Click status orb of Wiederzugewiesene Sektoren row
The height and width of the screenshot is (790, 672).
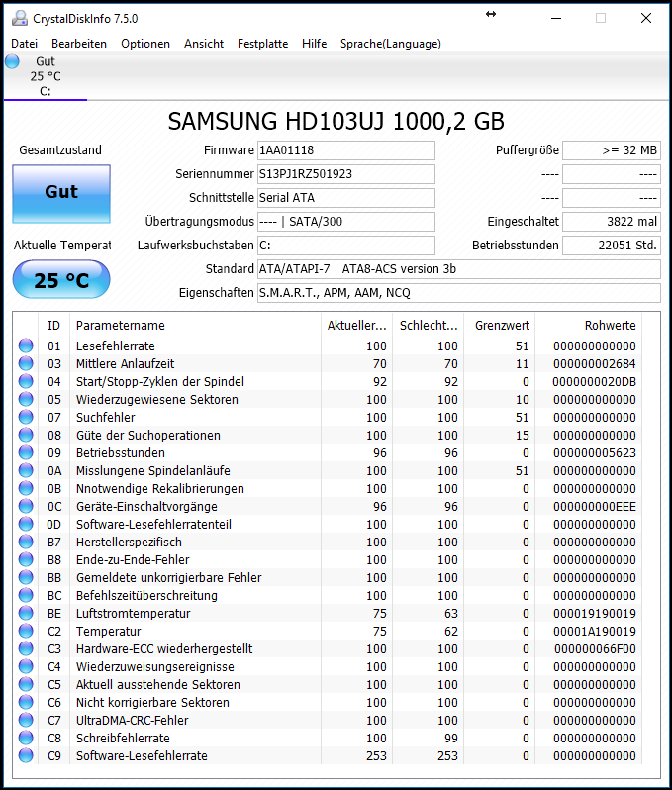[26, 399]
